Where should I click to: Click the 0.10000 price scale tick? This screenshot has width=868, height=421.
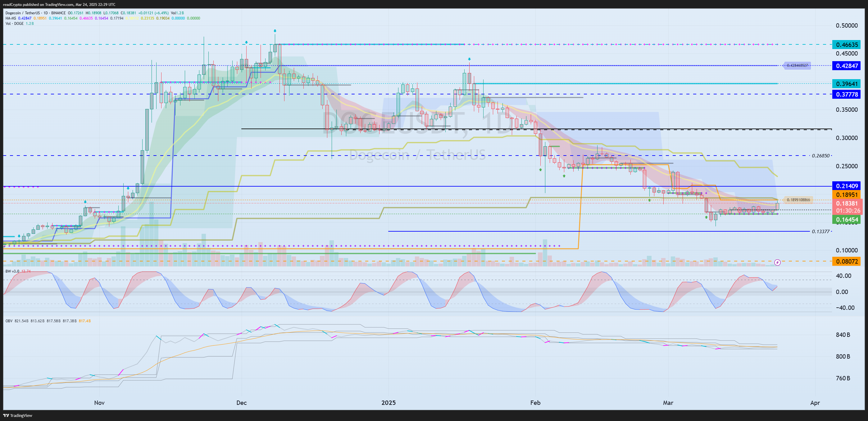[x=847, y=250]
